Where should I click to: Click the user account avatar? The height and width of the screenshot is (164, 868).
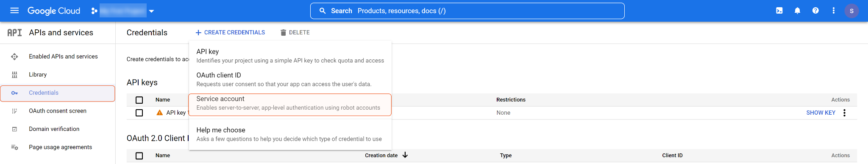tap(851, 11)
